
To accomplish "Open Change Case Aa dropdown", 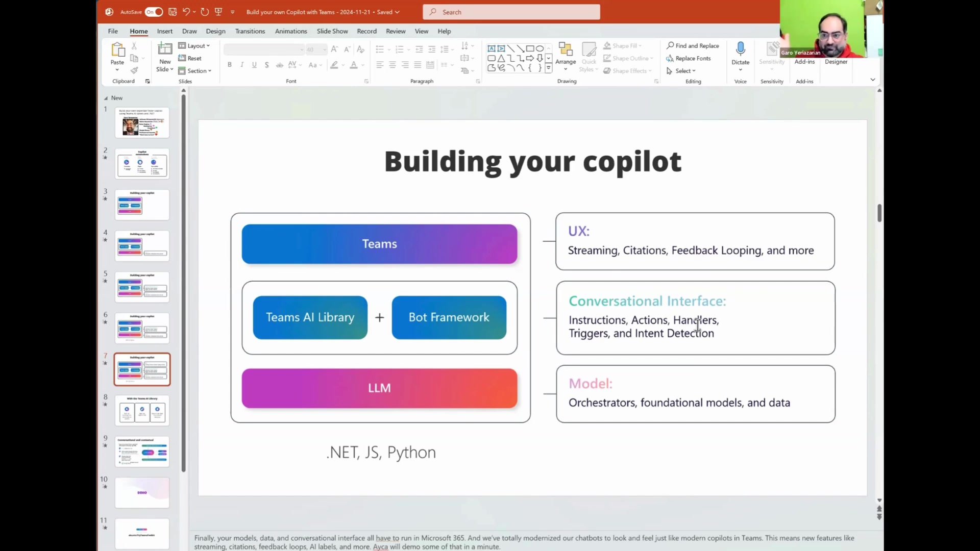I will point(315,65).
